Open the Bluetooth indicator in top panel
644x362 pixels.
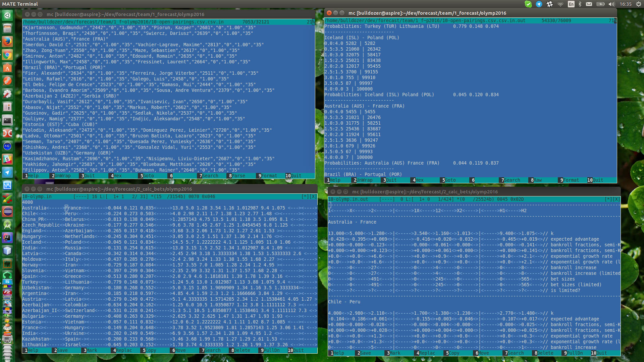click(x=580, y=4)
